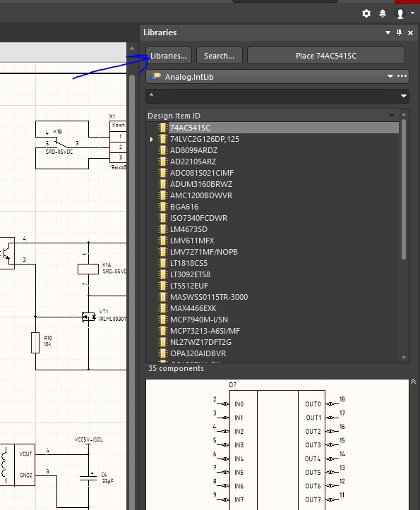The width and height of the screenshot is (420, 510).
Task: Click the Search... button
Action: click(x=219, y=56)
